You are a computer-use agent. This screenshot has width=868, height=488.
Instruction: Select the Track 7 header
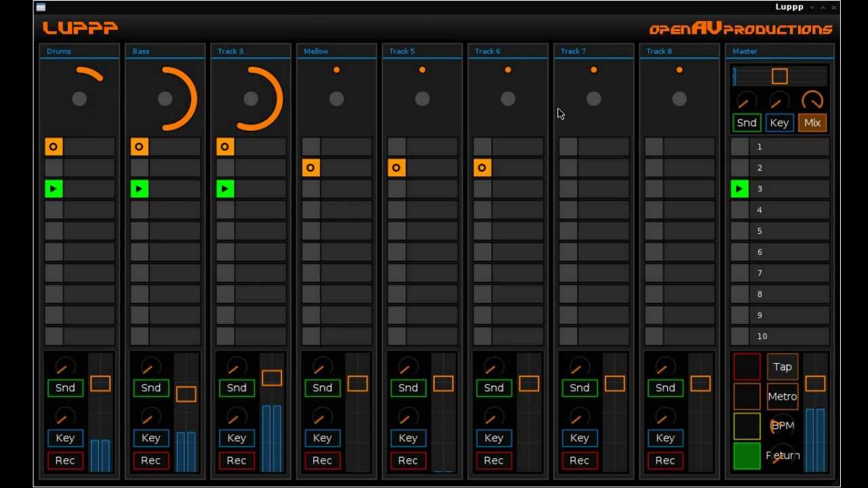tap(593, 52)
